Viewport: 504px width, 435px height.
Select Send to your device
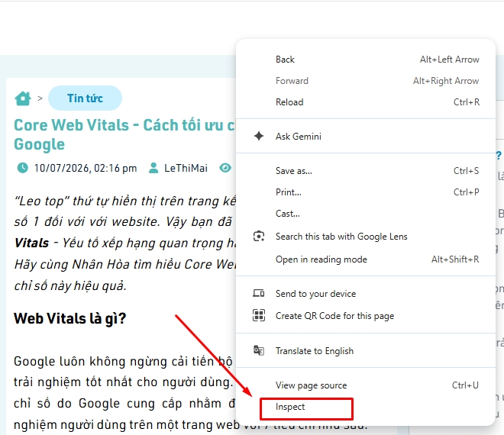(366, 294)
